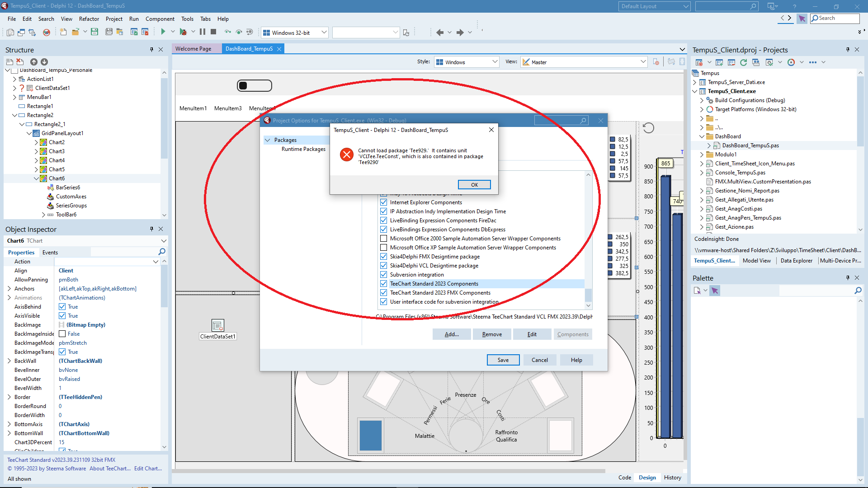The width and height of the screenshot is (868, 488).
Task: Click the Refresh icon in Projects toolbar
Action: (x=743, y=62)
